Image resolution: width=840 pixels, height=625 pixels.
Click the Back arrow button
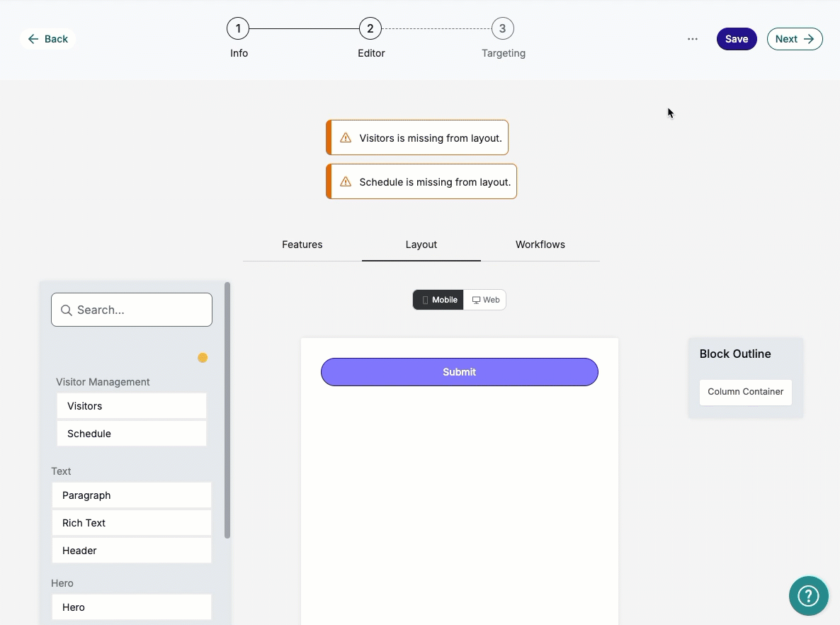[47, 39]
